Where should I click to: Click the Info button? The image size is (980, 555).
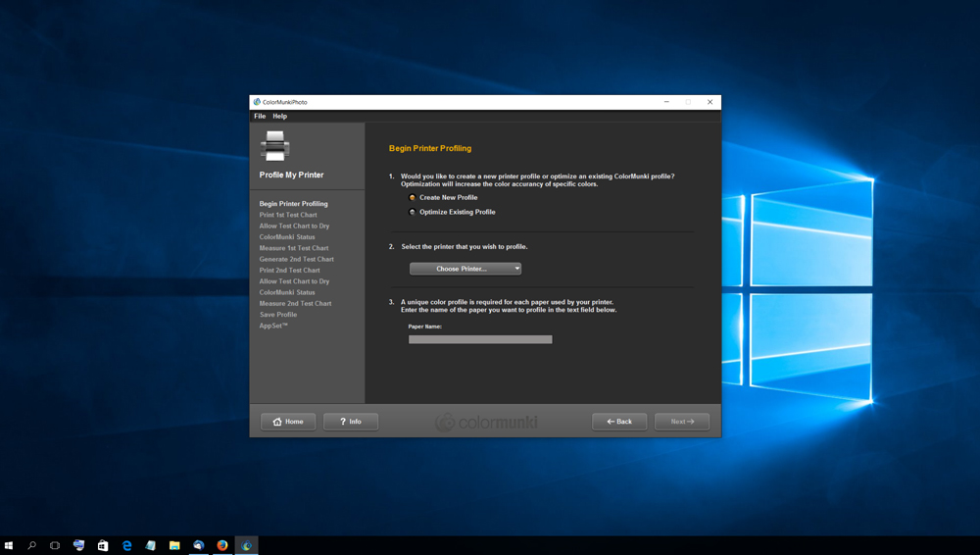point(351,422)
